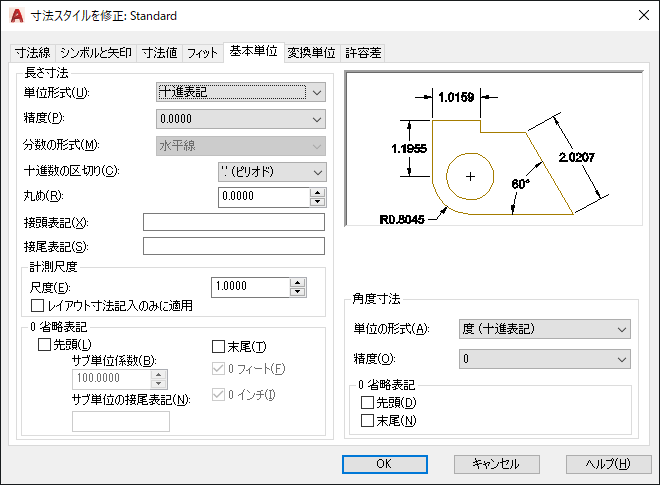
Task: Click the 尺度(E) value field
Action: [x=250, y=287]
